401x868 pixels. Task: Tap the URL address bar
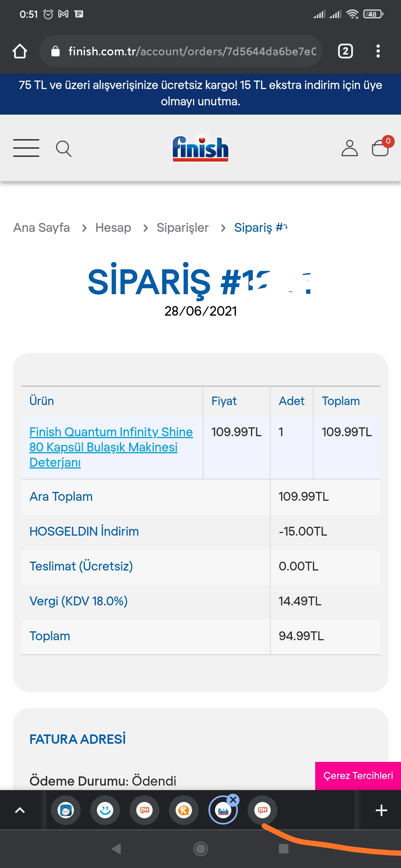[181, 51]
